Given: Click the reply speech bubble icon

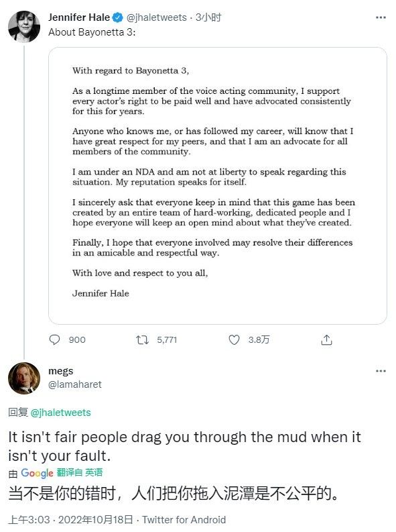Looking at the screenshot, I should [54, 339].
